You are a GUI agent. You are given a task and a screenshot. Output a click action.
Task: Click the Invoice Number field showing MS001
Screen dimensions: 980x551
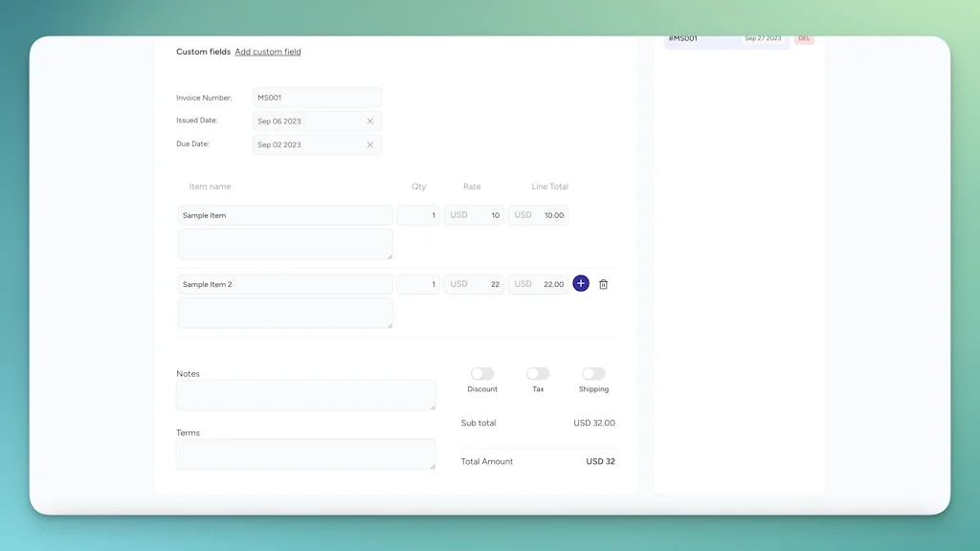[x=316, y=97]
